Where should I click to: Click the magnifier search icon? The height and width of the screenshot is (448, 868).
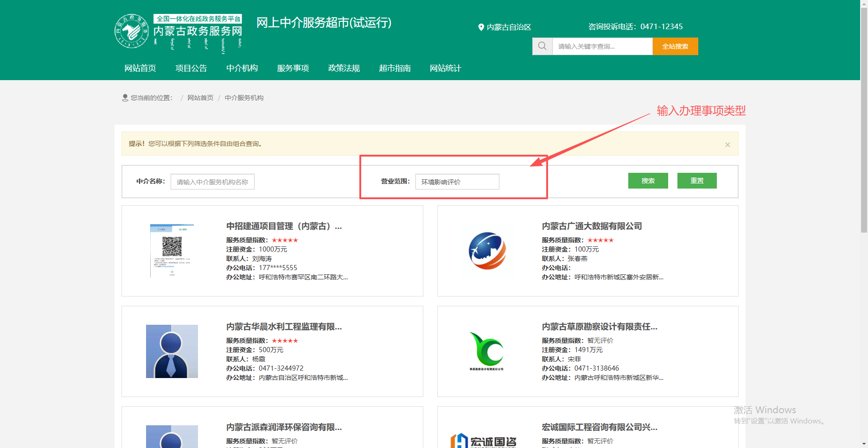coord(542,46)
